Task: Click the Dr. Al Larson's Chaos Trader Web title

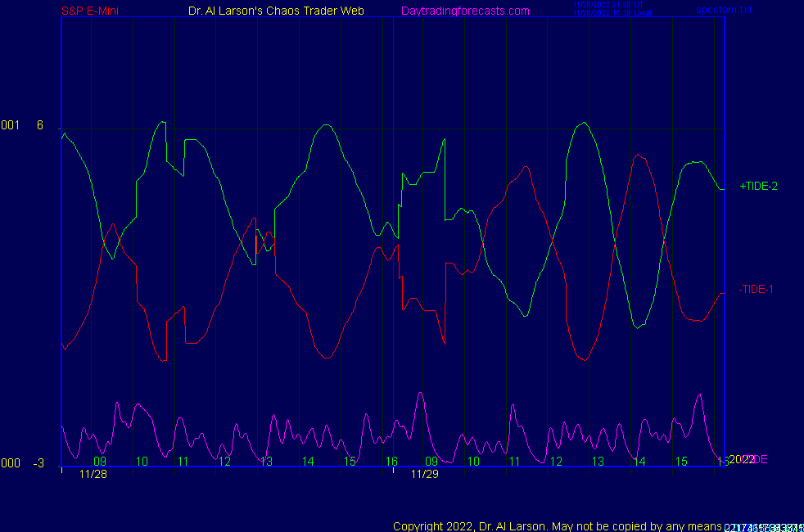Action: coord(276,11)
